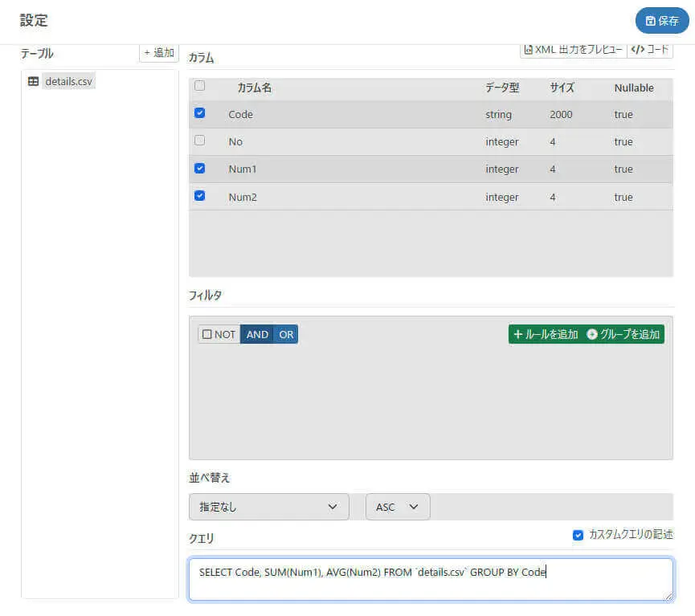Screen dimensions: 695x616
Task: Check the No column checkbox
Action: click(199, 141)
